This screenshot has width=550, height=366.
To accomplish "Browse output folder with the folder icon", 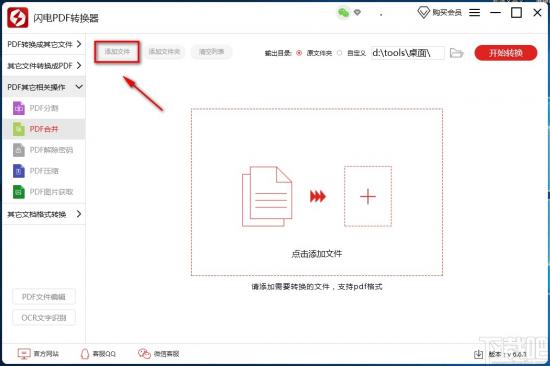I will pyautogui.click(x=456, y=53).
